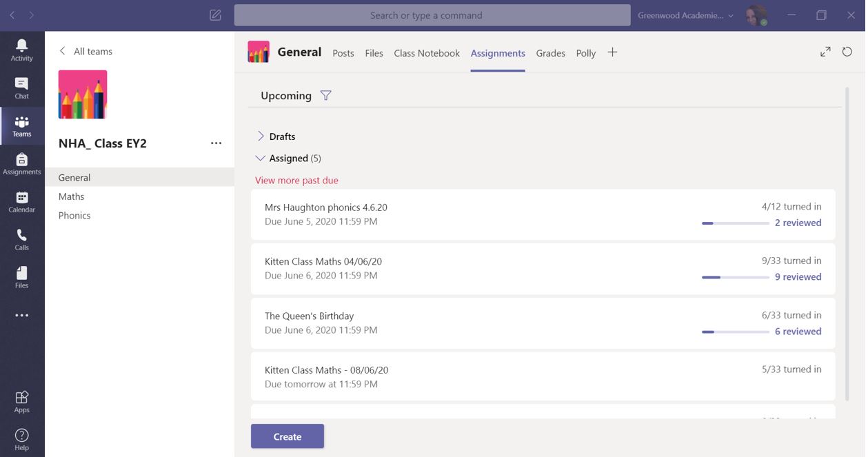Click the search or command box
The width and height of the screenshot is (868, 457).
(x=432, y=15)
